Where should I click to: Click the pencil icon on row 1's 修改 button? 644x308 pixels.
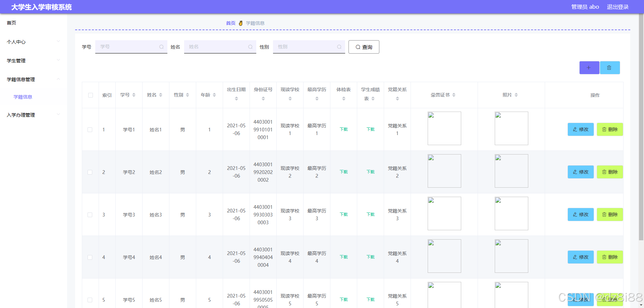point(575,129)
